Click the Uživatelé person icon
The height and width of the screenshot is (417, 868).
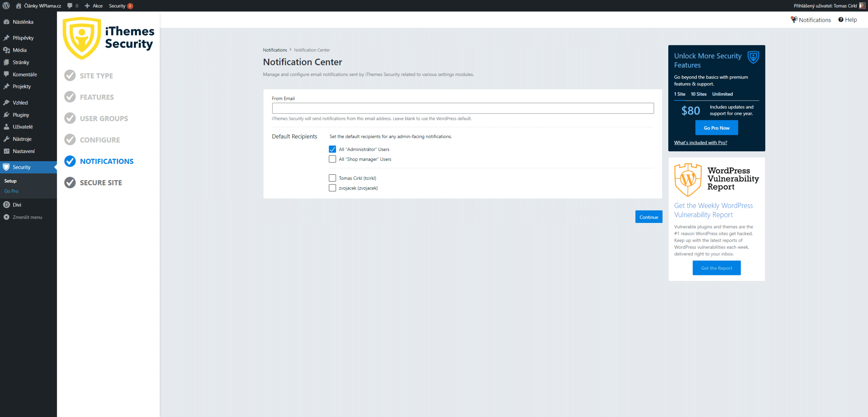[6, 127]
